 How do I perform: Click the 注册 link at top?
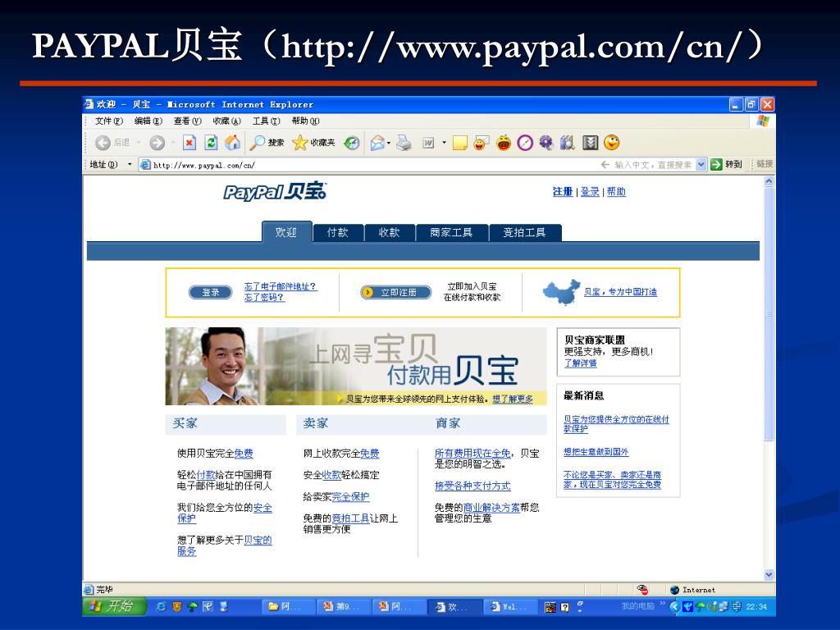[563, 192]
